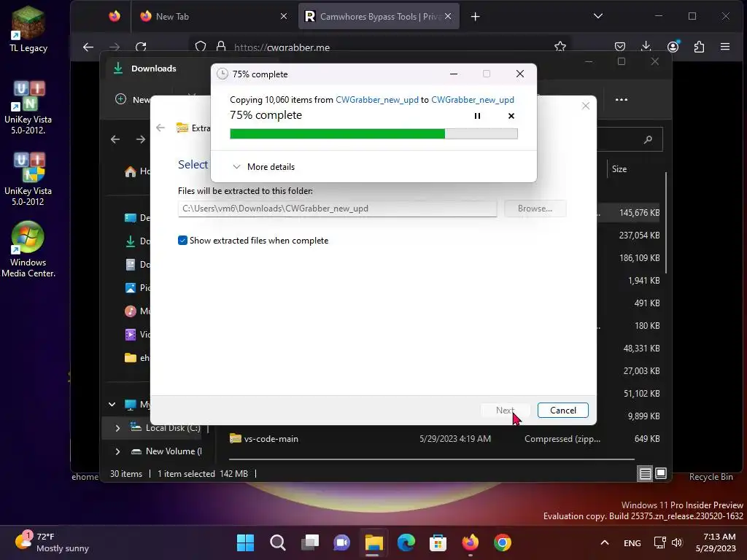747x560 pixels.
Task: Show hidden system tray icons
Action: [x=605, y=542]
